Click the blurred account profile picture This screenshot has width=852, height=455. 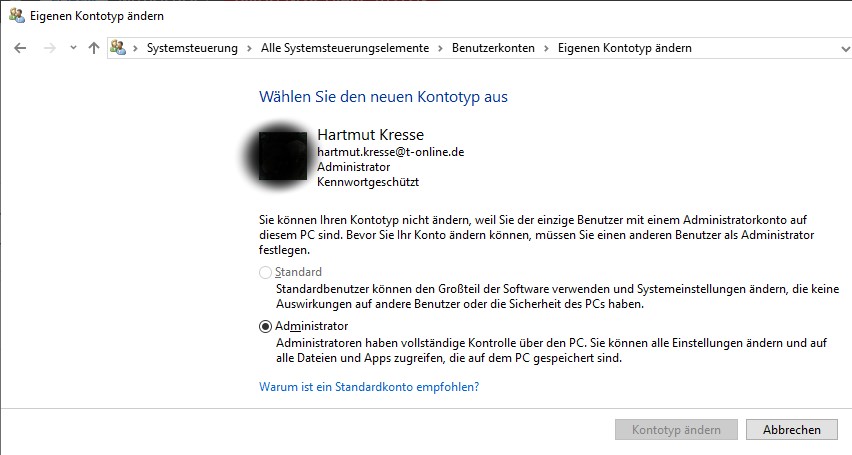(x=283, y=155)
